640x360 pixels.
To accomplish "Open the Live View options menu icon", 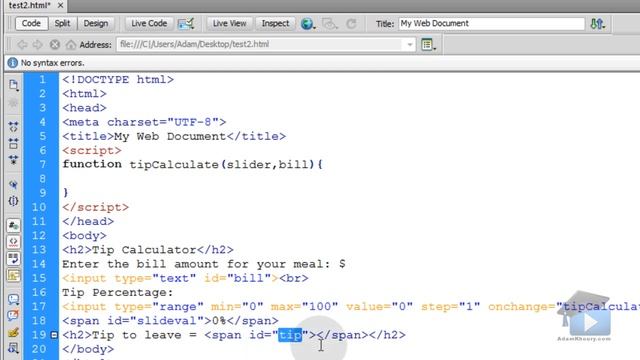I will coord(428,44).
